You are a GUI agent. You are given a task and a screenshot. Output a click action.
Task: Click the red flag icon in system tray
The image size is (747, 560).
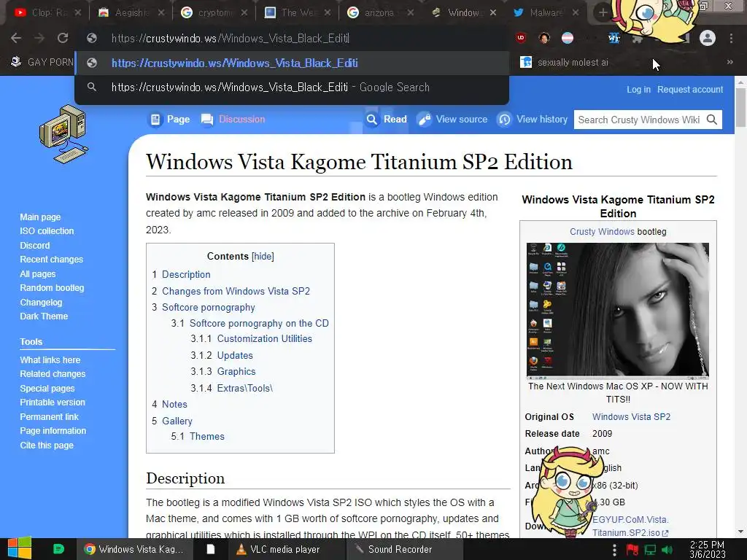tap(632, 550)
